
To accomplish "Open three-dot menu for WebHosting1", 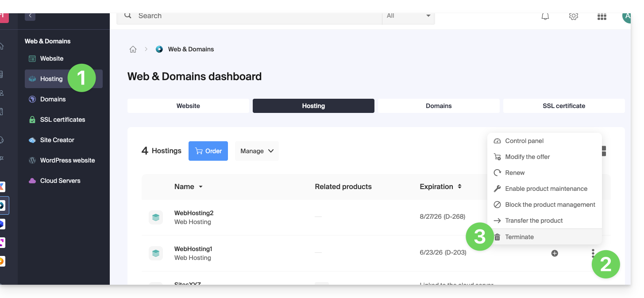I will 593,253.
